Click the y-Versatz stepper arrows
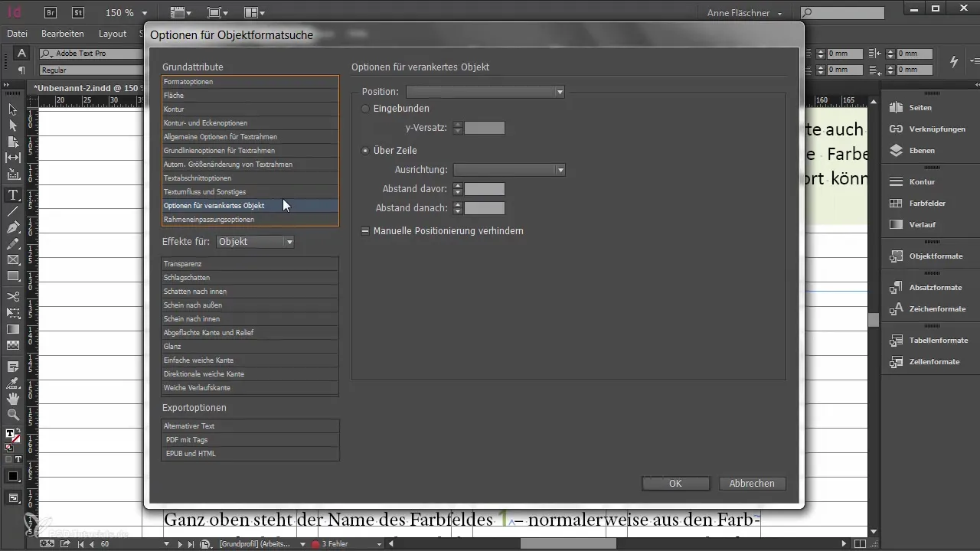Viewport: 980px width, 551px height. [458, 128]
